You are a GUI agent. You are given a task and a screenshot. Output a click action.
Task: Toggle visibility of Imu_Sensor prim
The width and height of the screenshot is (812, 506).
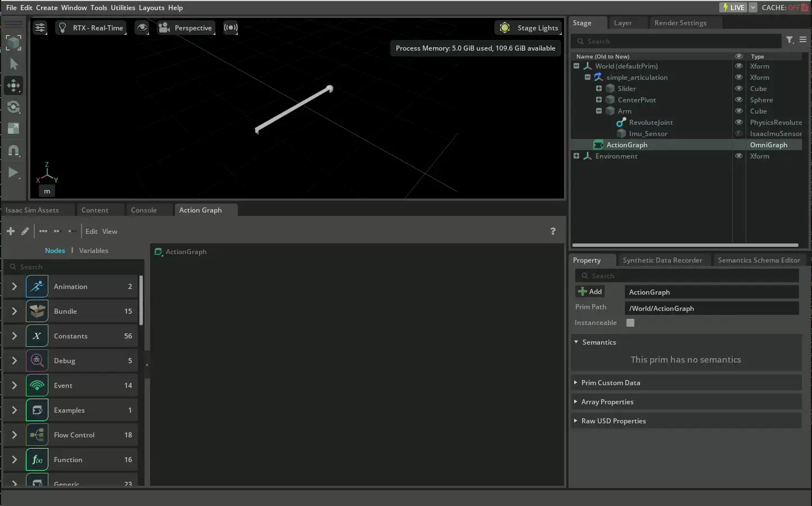[739, 133]
